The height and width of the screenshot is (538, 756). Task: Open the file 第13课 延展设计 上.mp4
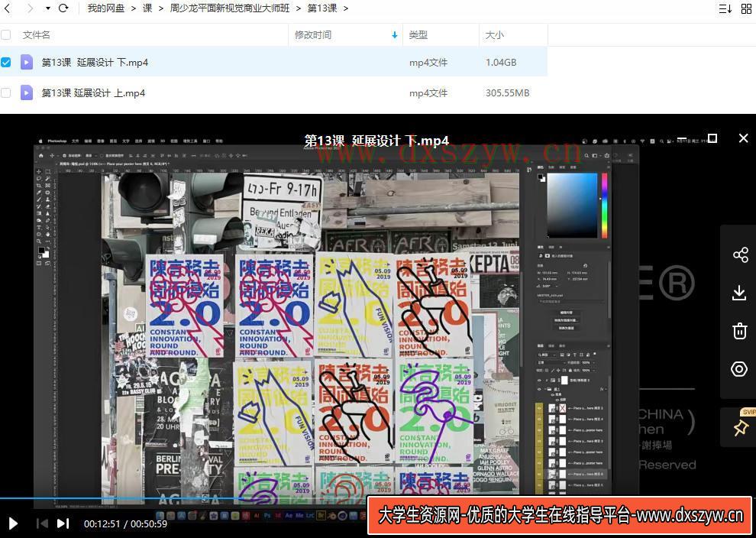(x=93, y=92)
